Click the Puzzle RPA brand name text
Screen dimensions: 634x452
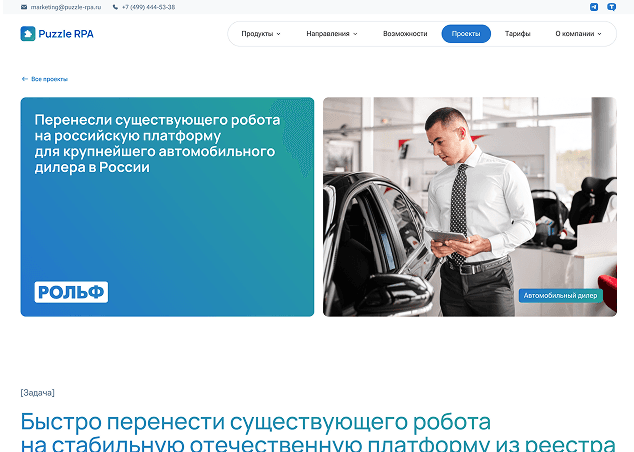[x=66, y=34]
